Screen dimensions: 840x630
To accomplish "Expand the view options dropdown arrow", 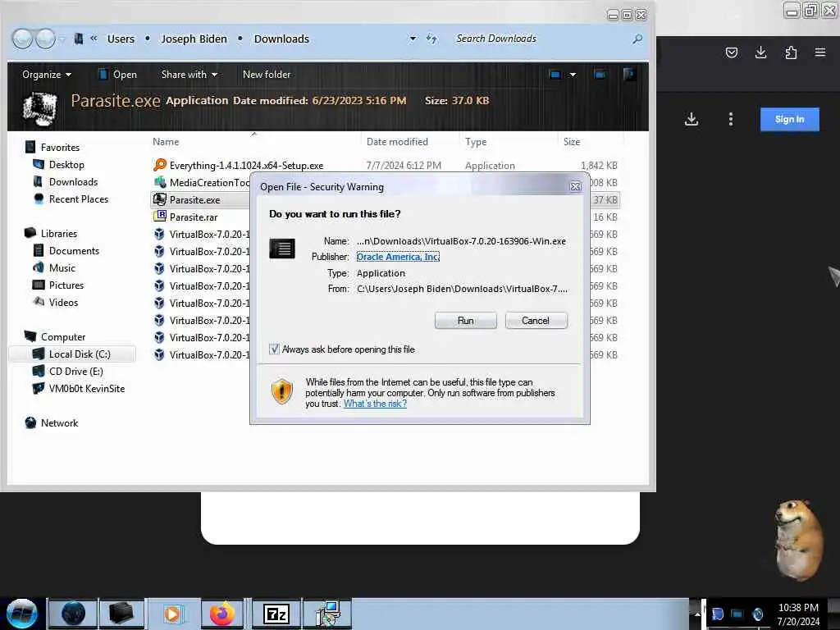I will pyautogui.click(x=572, y=75).
